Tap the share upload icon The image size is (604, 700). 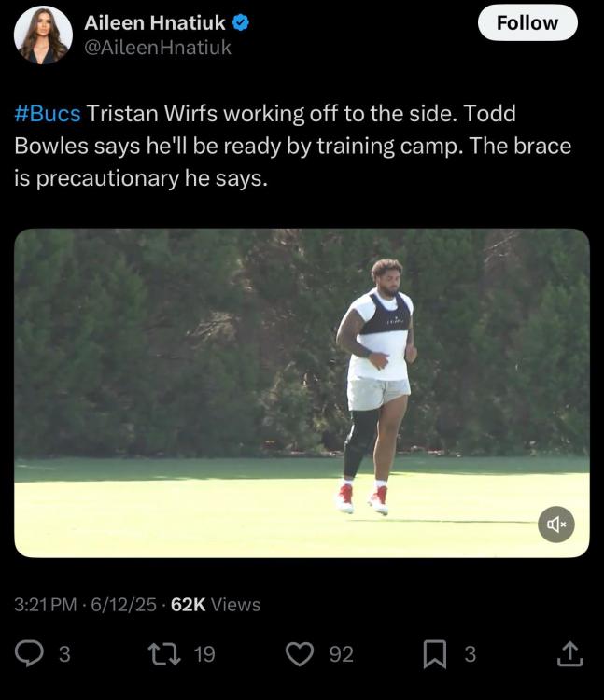(x=569, y=654)
